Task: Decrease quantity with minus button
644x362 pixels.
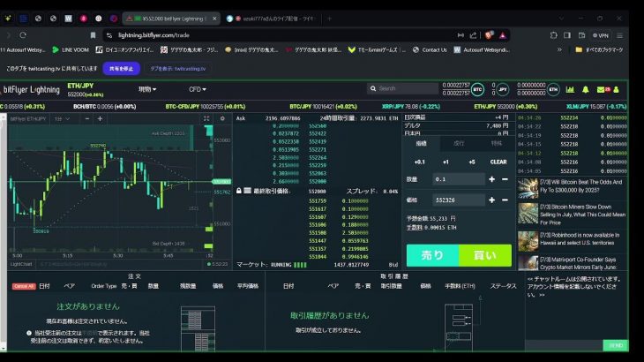Action: (505, 179)
